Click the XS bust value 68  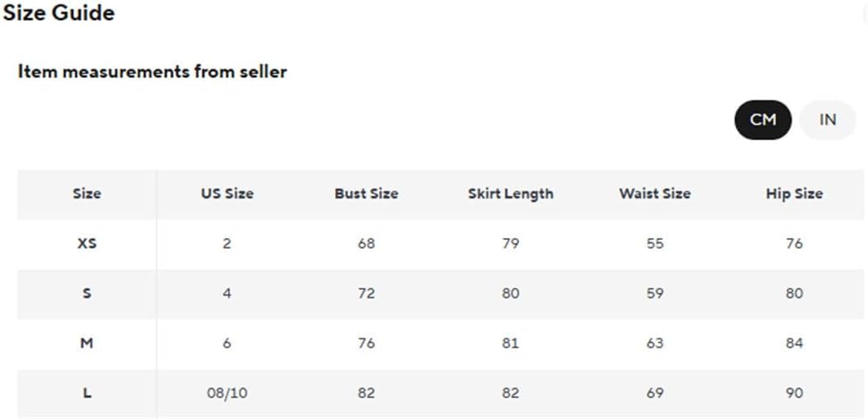pyautogui.click(x=366, y=243)
